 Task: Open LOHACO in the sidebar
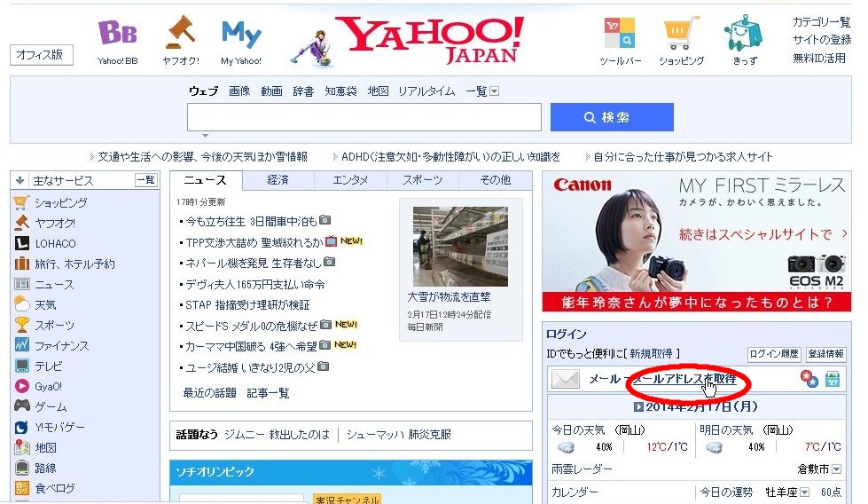tap(55, 244)
